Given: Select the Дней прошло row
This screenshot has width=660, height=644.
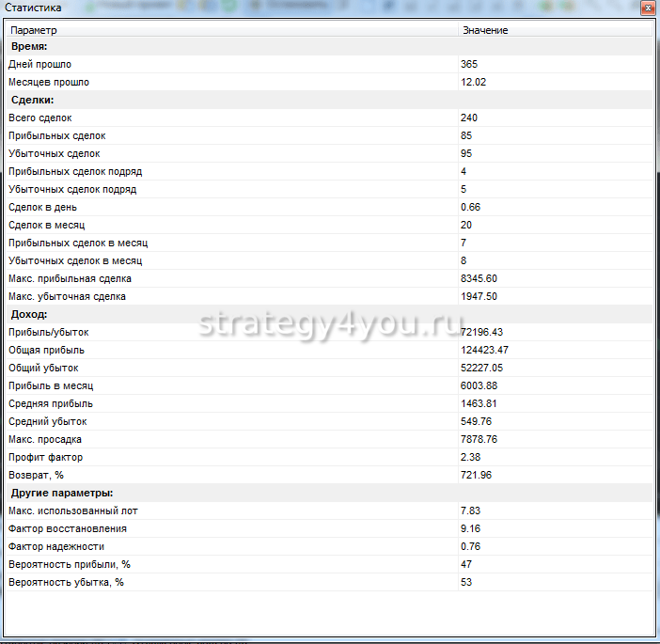Looking at the screenshot, I should pyautogui.click(x=39, y=64).
